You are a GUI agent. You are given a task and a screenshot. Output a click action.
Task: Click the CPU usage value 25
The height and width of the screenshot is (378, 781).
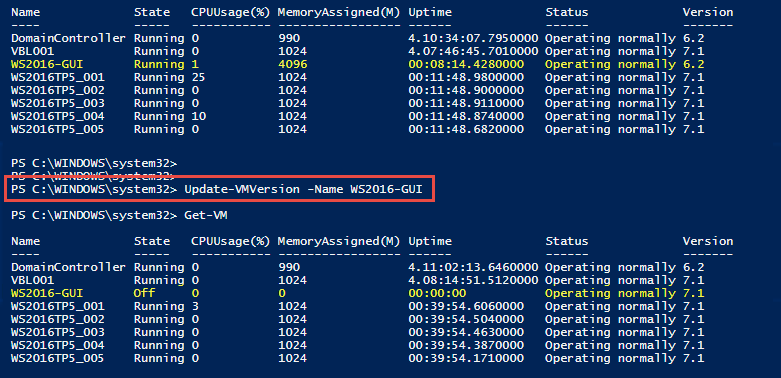click(198, 77)
